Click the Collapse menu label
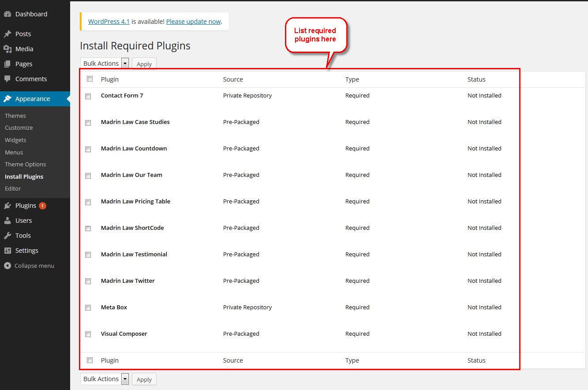The height and width of the screenshot is (390, 588). click(34, 266)
